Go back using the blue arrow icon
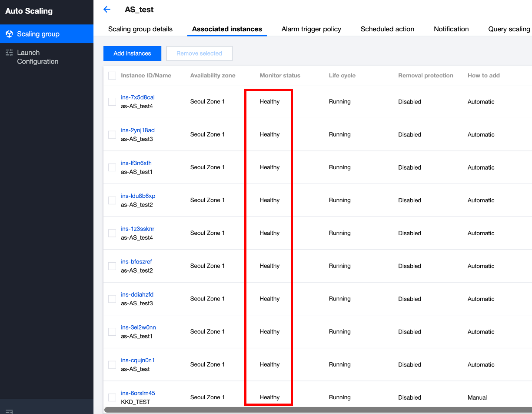Screen dimensions: 532x414 pyautogui.click(x=107, y=9)
